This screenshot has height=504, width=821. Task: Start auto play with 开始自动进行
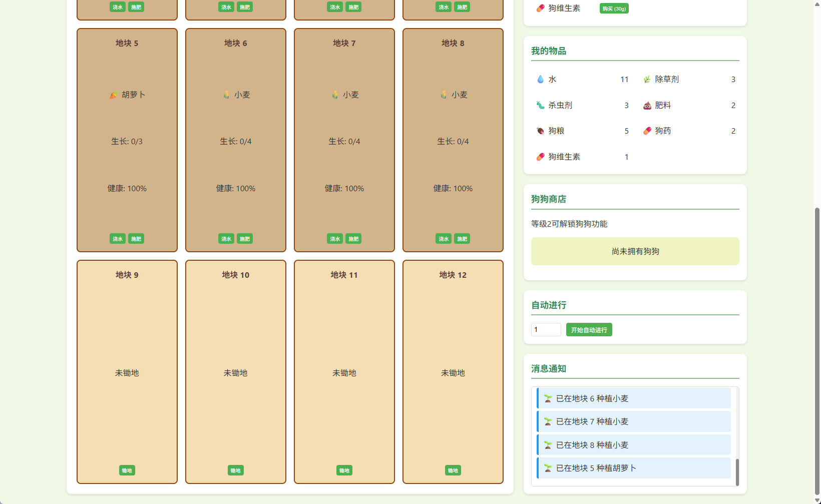589,330
